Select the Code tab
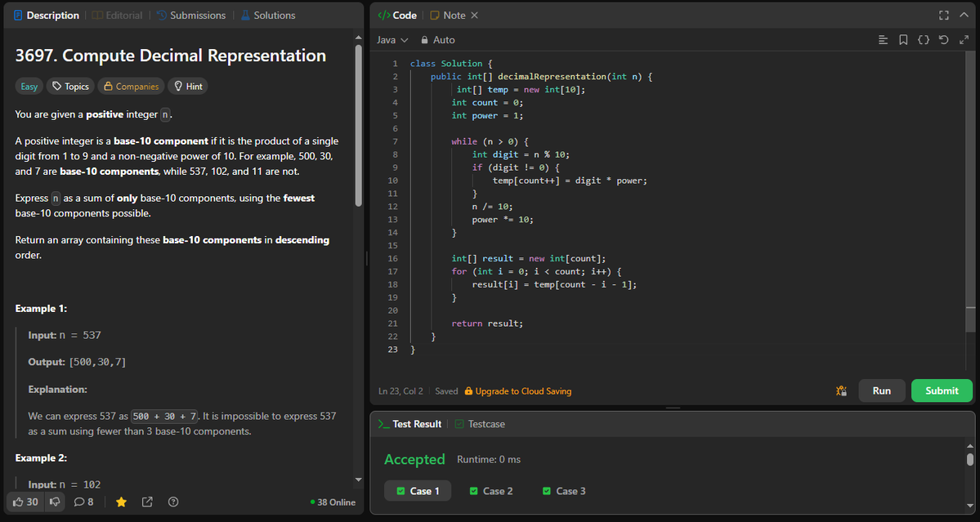The width and height of the screenshot is (980, 522). click(397, 15)
